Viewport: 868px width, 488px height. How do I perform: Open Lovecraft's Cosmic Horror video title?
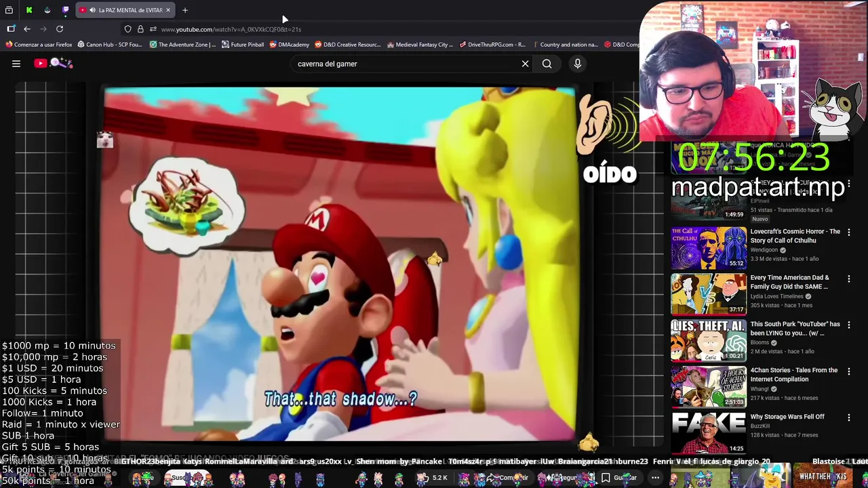(795, 236)
